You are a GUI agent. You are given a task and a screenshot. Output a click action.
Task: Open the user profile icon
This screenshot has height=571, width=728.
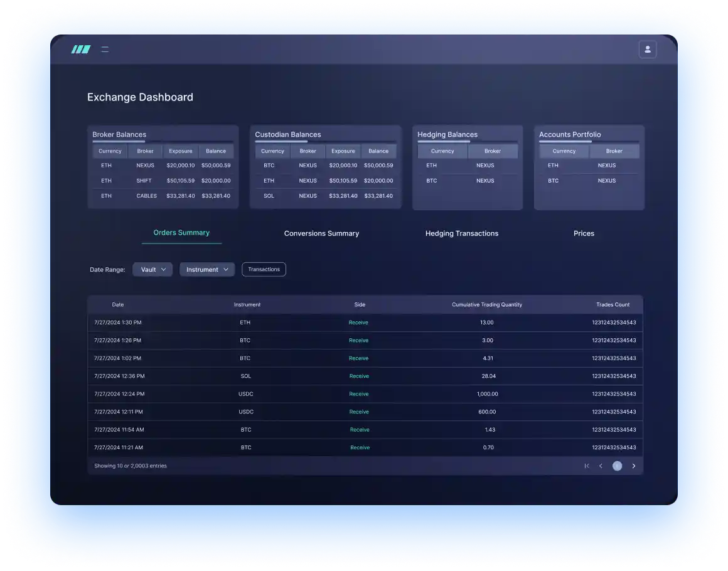(x=647, y=50)
